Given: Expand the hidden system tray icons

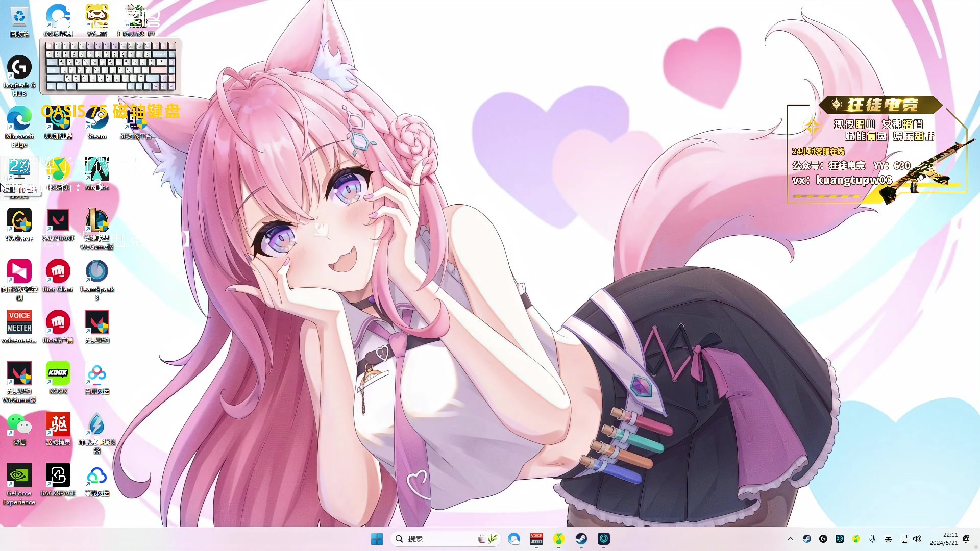Looking at the screenshot, I should click(791, 539).
